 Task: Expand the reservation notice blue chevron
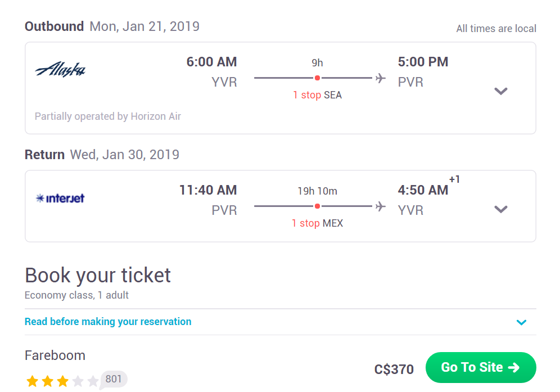(521, 322)
